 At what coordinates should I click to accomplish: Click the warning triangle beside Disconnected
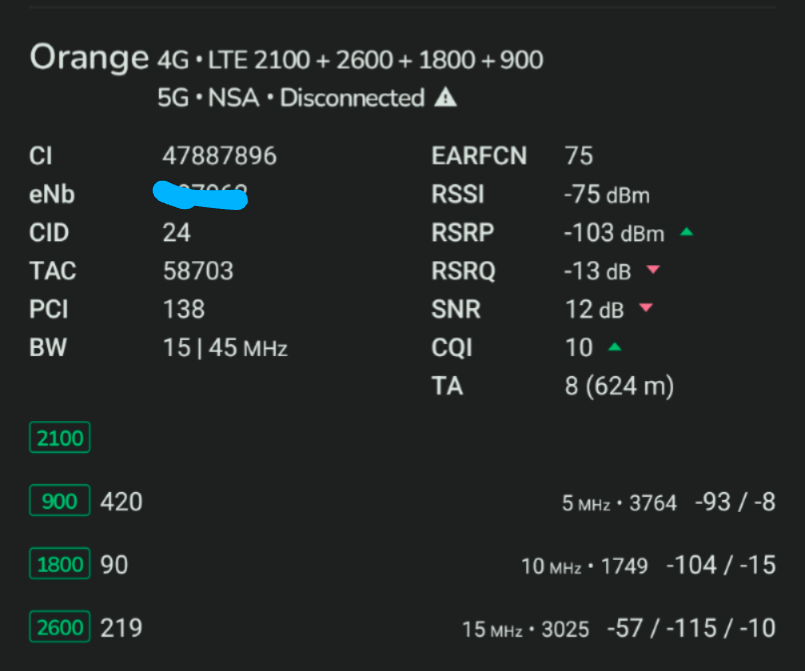[x=446, y=97]
